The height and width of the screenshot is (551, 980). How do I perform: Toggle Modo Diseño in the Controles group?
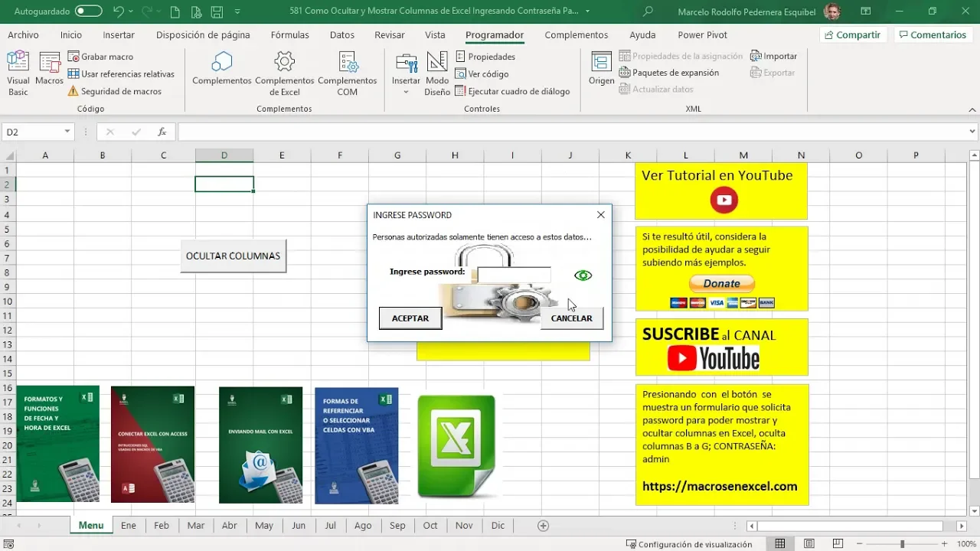(x=437, y=73)
